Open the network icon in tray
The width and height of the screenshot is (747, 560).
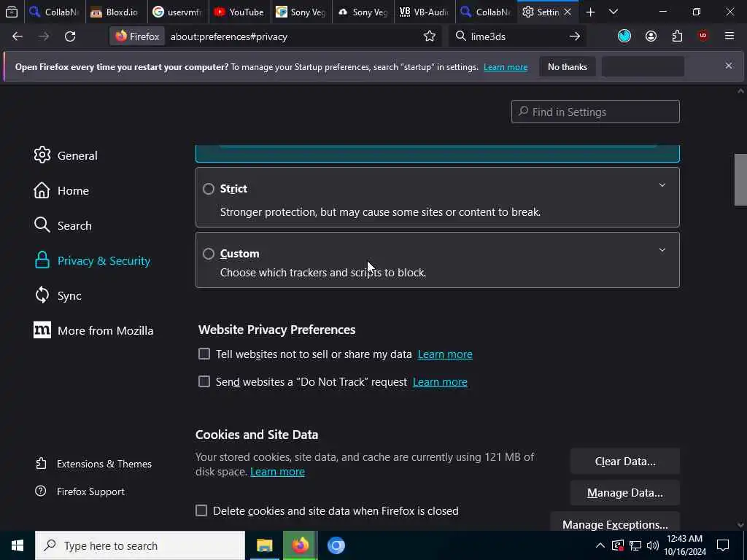635,545
